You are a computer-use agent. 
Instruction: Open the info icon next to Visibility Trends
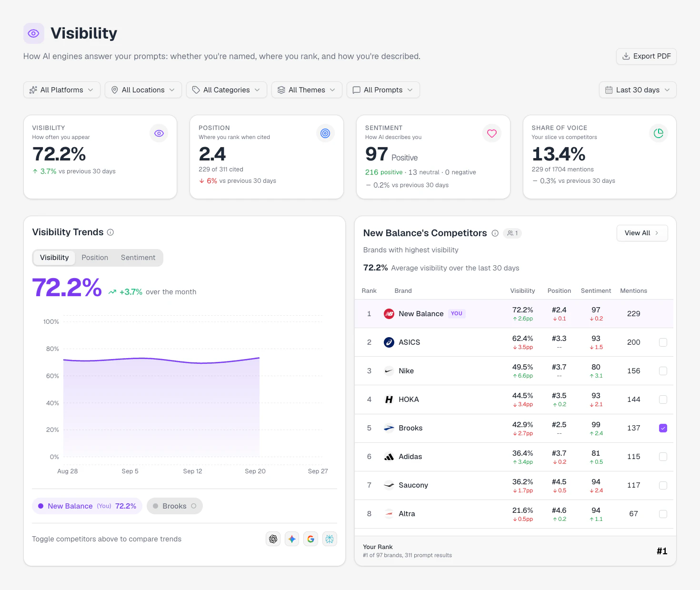(x=110, y=232)
